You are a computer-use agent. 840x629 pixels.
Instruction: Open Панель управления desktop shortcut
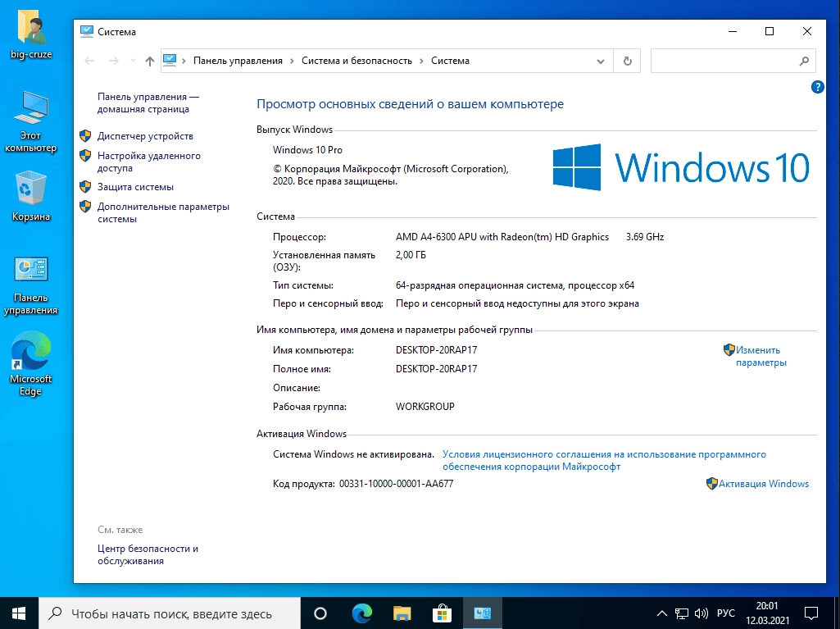(31, 285)
